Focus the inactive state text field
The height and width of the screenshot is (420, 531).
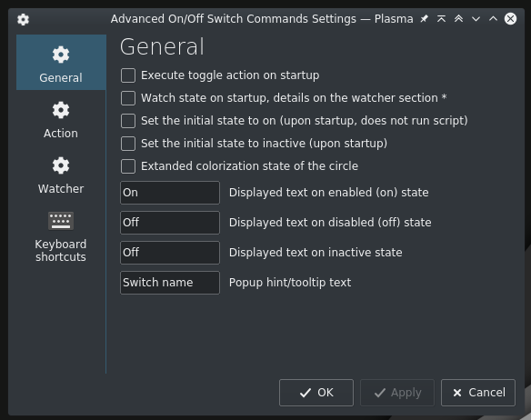pyautogui.click(x=170, y=253)
